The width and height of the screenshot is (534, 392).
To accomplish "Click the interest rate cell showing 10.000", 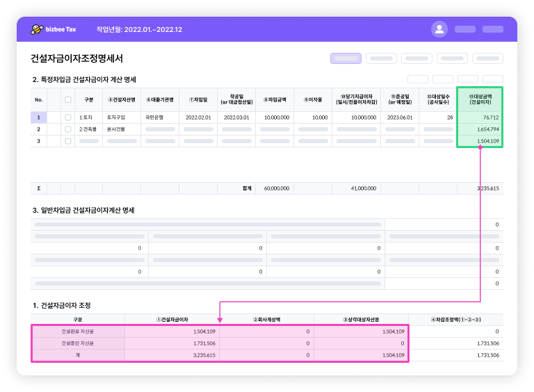I will (x=319, y=117).
